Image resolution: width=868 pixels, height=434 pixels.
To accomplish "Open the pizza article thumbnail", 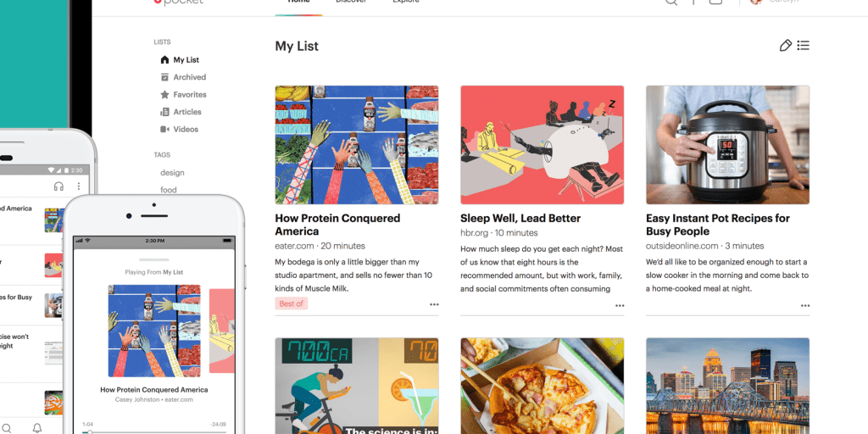I will click(542, 386).
